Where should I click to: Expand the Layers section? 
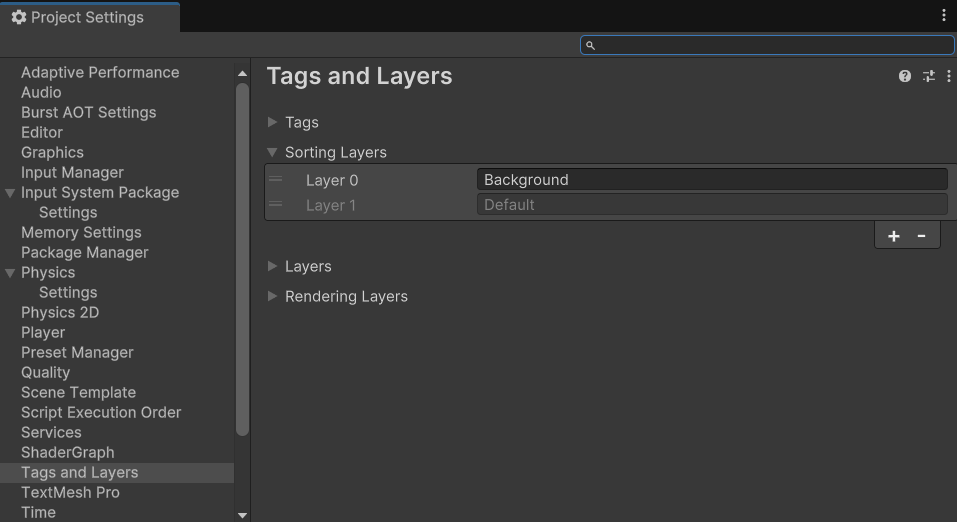pos(272,266)
